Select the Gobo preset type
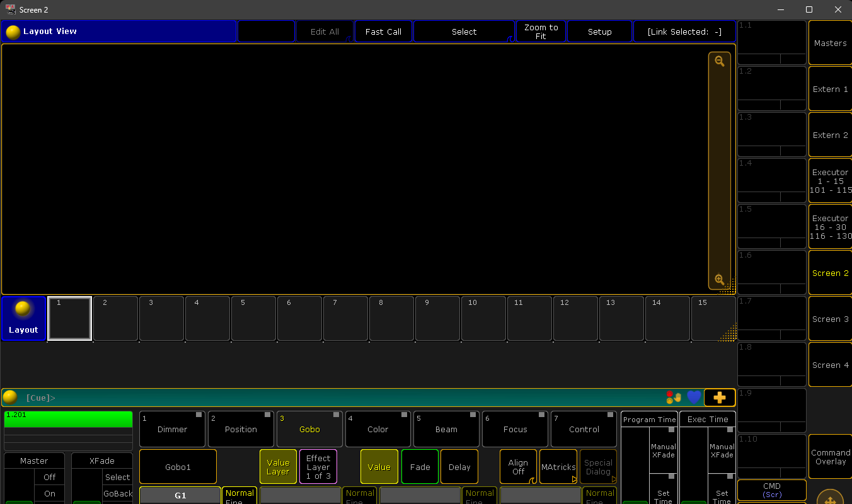This screenshot has height=504, width=852. coord(309,429)
